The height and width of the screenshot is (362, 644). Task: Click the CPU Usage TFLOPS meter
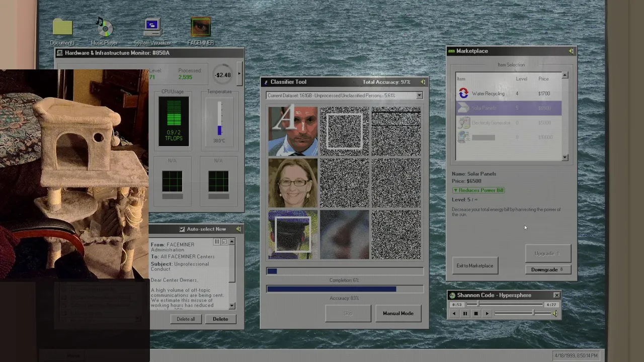(x=174, y=121)
